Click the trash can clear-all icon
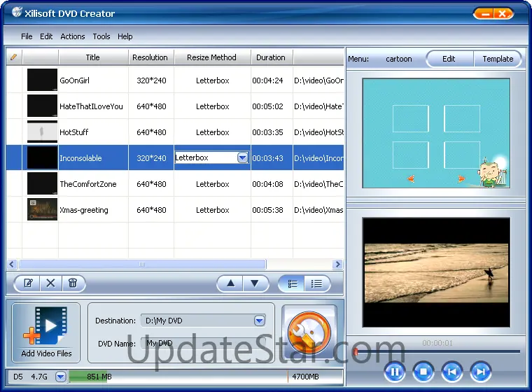Image resolution: width=532 pixels, height=392 pixels. point(73,283)
